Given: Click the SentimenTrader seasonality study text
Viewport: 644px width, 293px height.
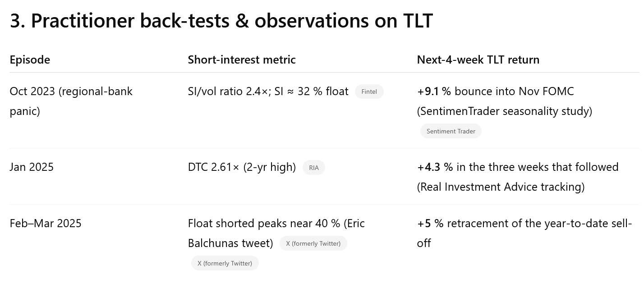Looking at the screenshot, I should [504, 111].
